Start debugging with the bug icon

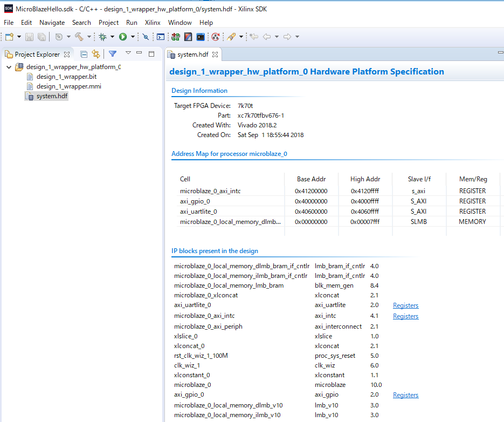click(x=102, y=37)
